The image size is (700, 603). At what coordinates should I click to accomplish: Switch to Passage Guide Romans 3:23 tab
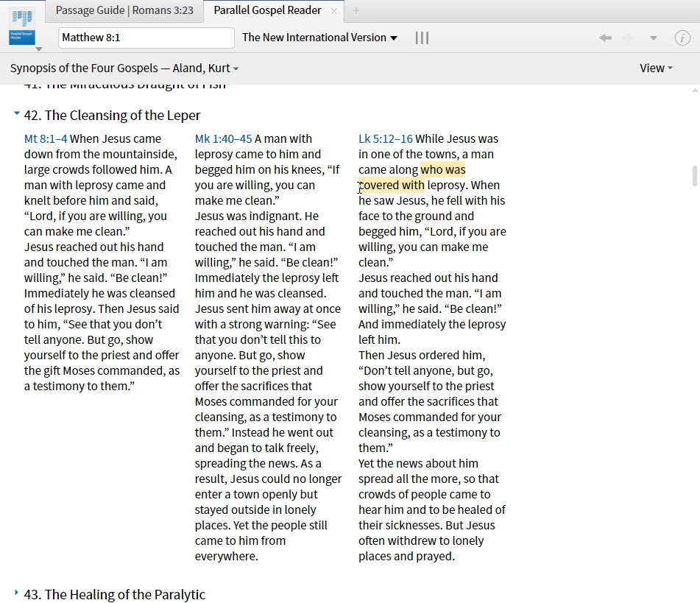(x=124, y=10)
